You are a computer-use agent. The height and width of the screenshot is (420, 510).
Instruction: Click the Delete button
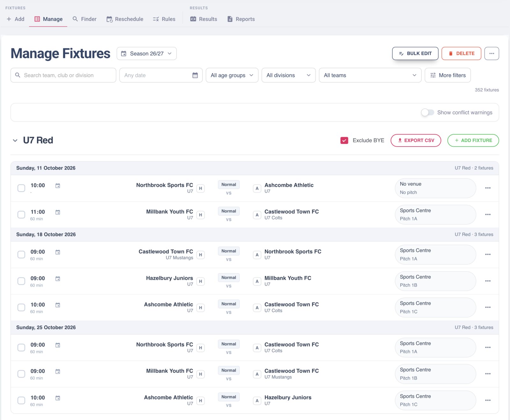pyautogui.click(x=461, y=54)
